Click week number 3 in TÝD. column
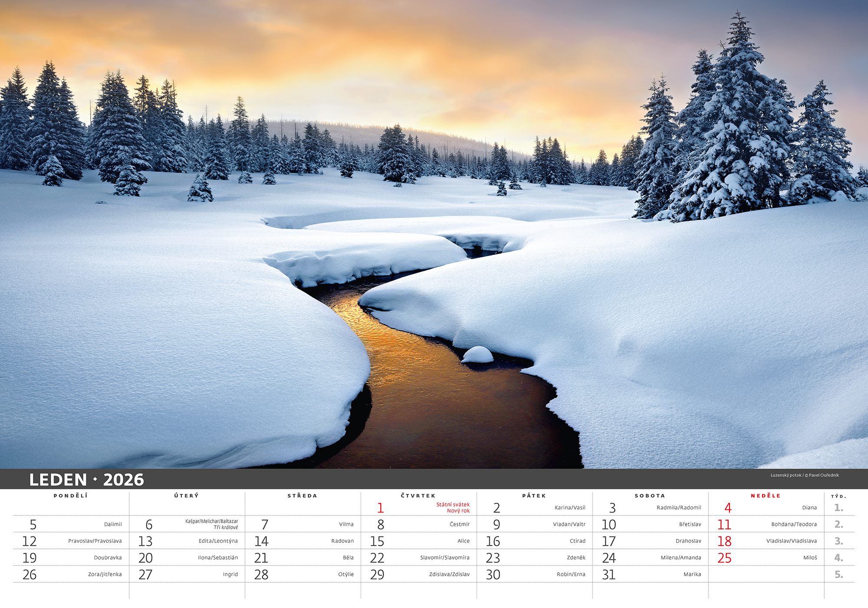 click(x=838, y=541)
